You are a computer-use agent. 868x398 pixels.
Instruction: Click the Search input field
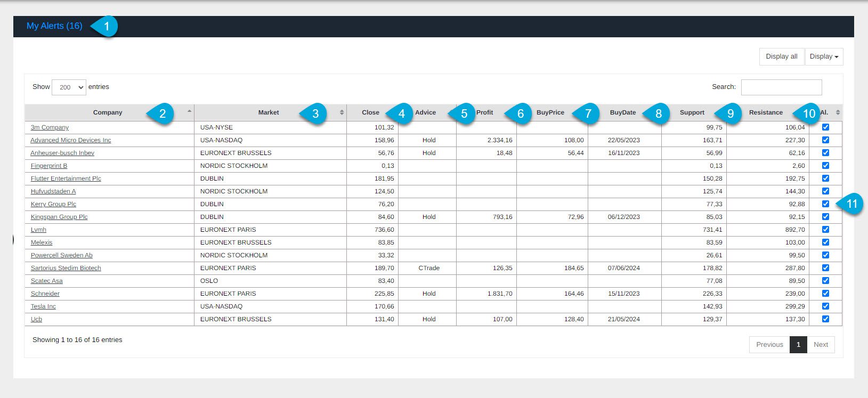(x=781, y=87)
